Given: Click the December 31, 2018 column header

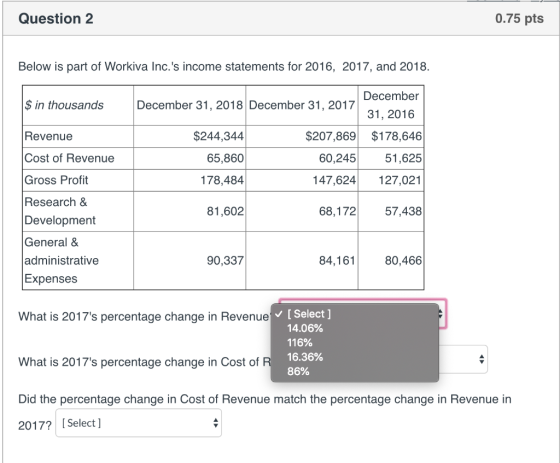Looking at the screenshot, I should [190, 105].
